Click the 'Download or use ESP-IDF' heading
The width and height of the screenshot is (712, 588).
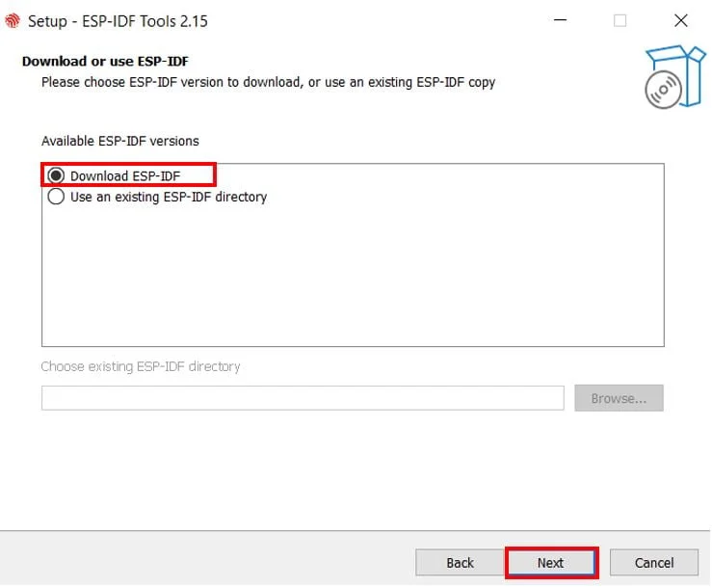105,61
